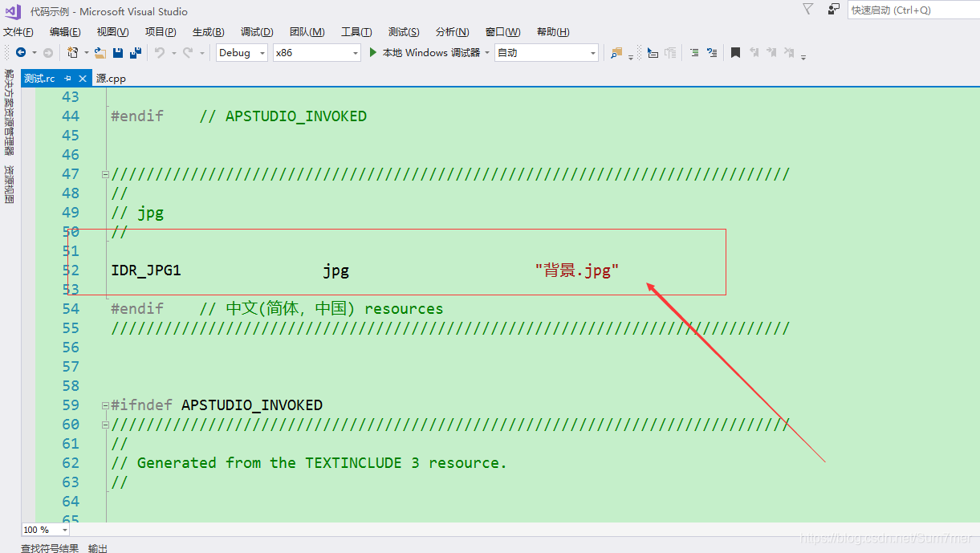This screenshot has width=980, height=553.
Task: Open the 调试(D) menu
Action: [256, 31]
